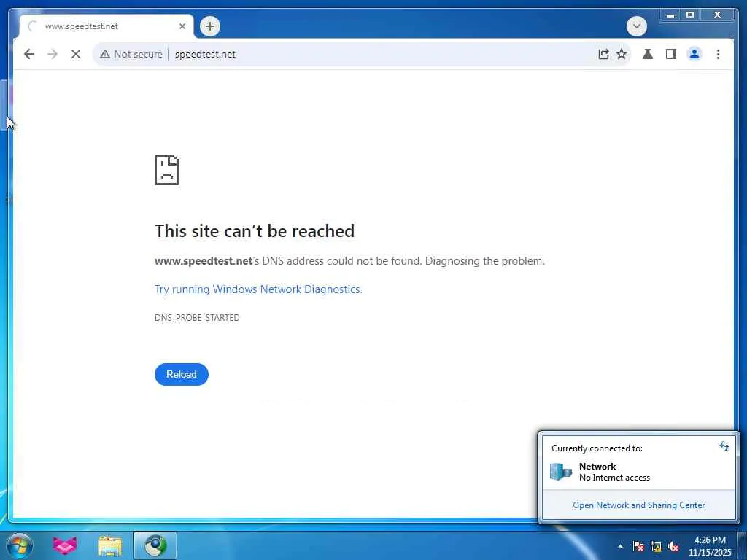Viewport: 747px width, 560px height.
Task: Click the Network connection icon in popup
Action: coord(561,471)
